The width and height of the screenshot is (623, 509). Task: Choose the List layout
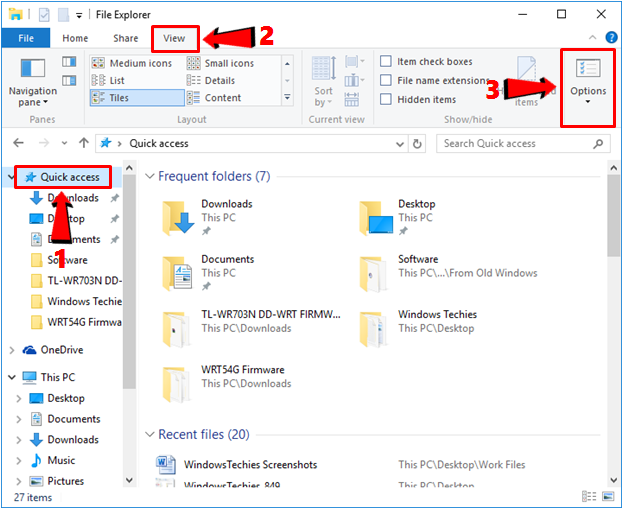tap(108, 81)
